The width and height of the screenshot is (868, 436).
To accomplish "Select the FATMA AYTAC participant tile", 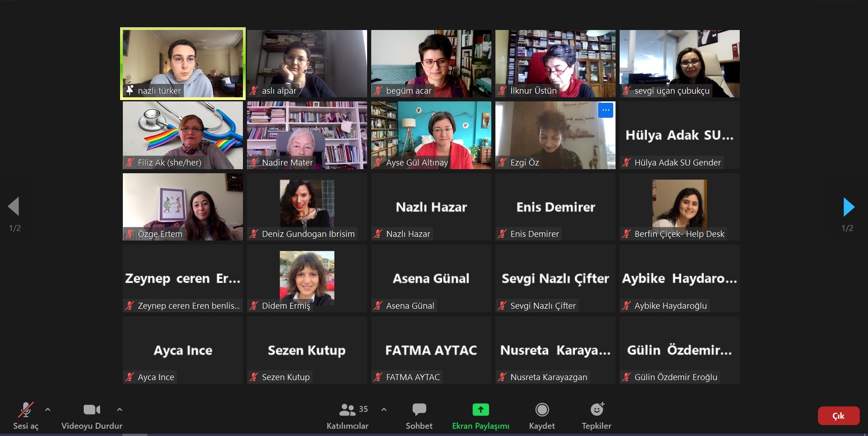I will 431,350.
